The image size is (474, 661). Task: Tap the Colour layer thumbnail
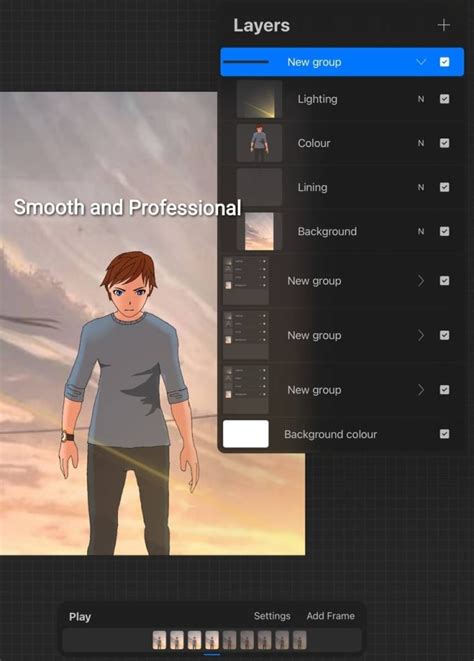pos(259,143)
